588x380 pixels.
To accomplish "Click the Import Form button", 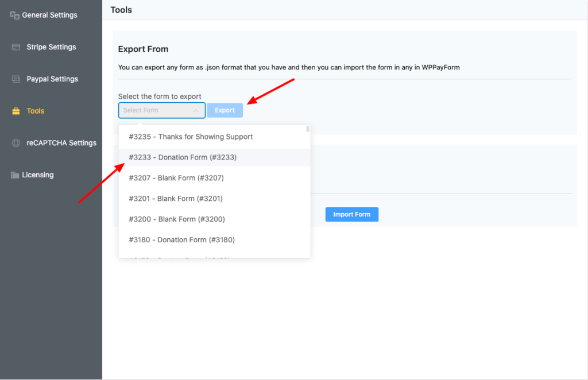I will 351,215.
